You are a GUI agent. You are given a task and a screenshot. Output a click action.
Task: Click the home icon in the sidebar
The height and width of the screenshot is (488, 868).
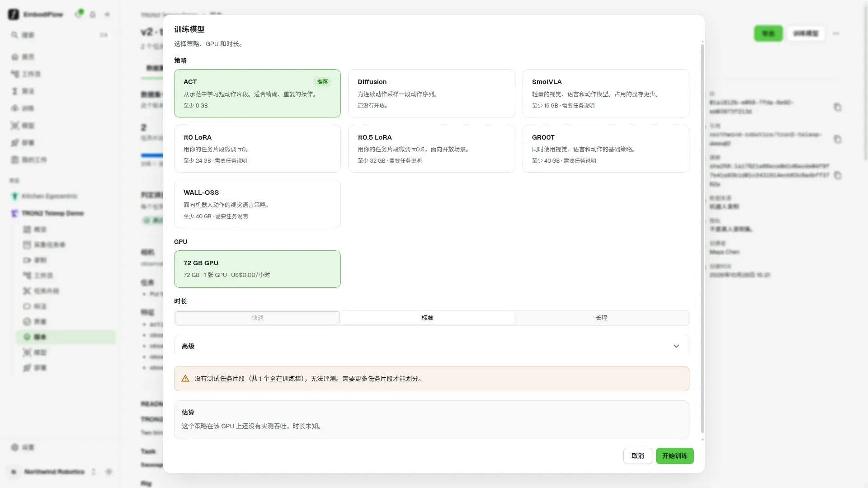tap(15, 57)
